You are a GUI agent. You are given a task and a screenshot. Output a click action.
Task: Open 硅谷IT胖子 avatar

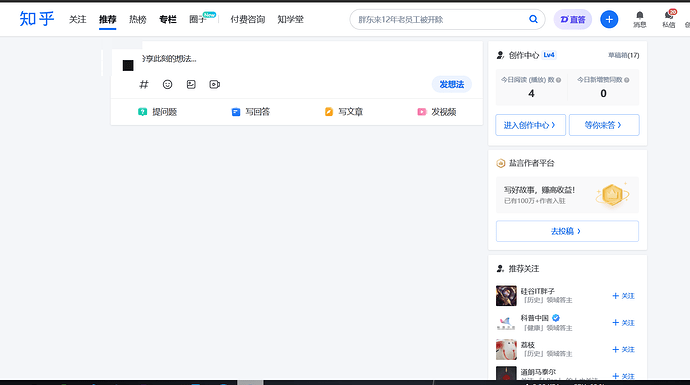point(506,296)
